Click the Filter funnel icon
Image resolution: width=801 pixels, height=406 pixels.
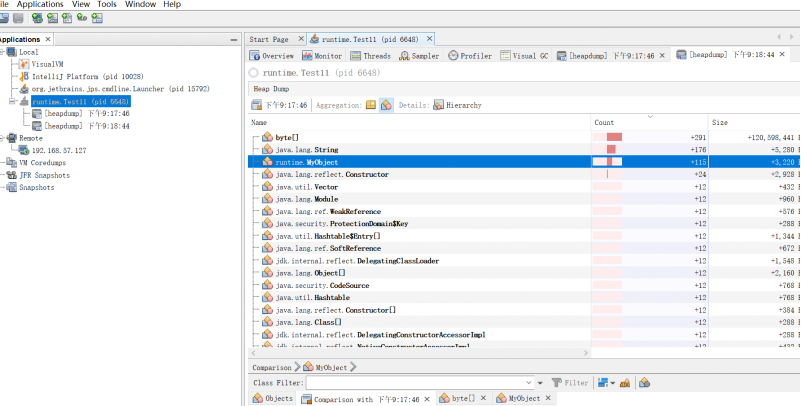556,383
